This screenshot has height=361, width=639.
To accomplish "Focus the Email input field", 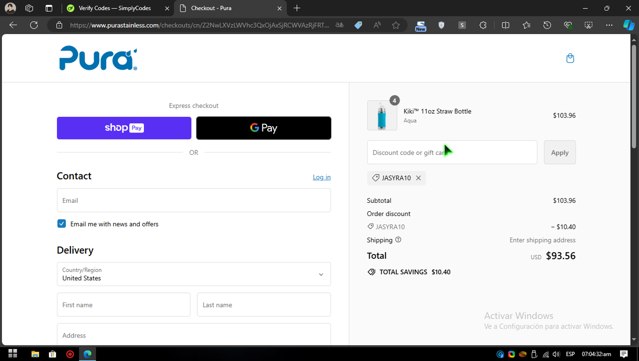I will click(194, 200).
